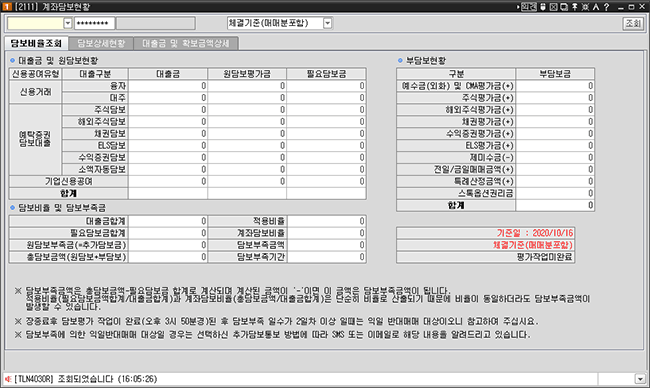The image size is (650, 388).
Task: Open the account number dropdown arrow
Action: click(x=68, y=23)
